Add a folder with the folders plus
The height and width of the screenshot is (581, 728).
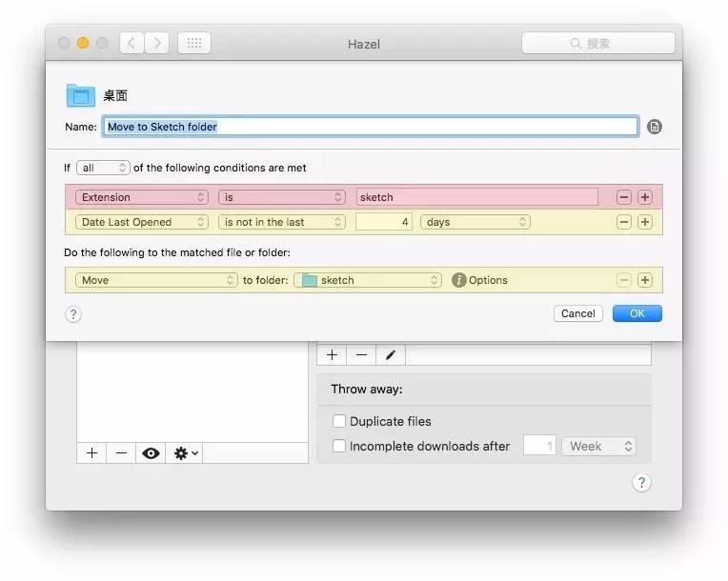(91, 453)
